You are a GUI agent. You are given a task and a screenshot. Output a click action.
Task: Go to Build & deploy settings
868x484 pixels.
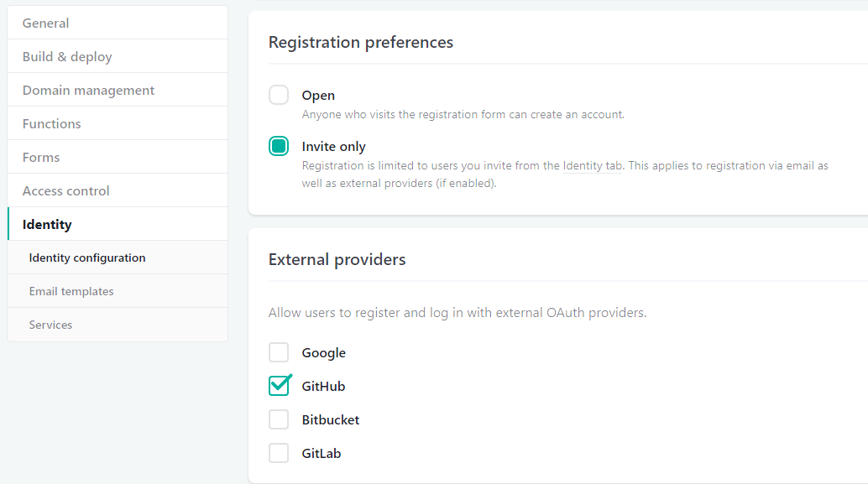(x=67, y=56)
